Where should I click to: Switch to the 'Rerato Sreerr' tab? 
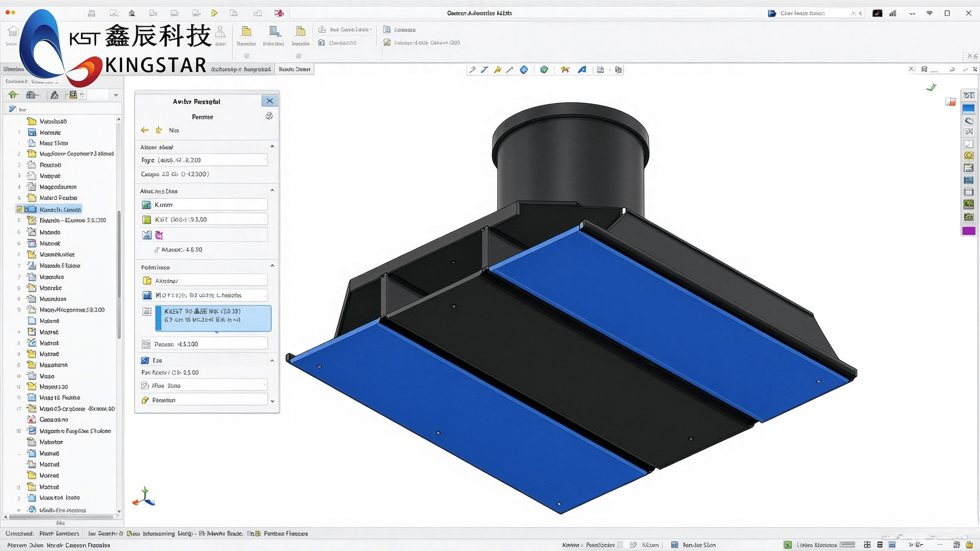pyautogui.click(x=294, y=69)
